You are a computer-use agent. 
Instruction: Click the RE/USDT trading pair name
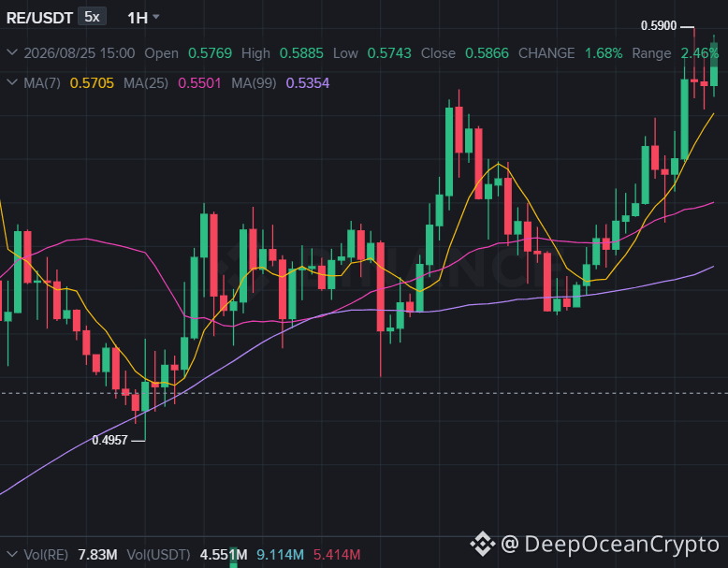39,18
